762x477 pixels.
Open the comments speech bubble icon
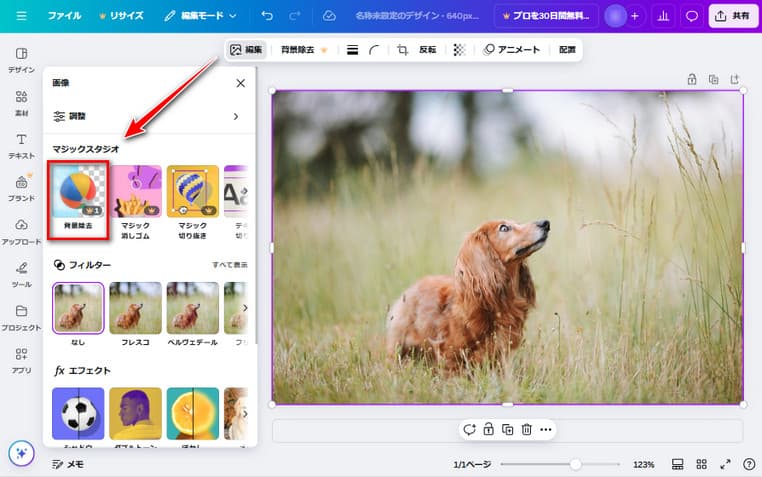coord(692,16)
